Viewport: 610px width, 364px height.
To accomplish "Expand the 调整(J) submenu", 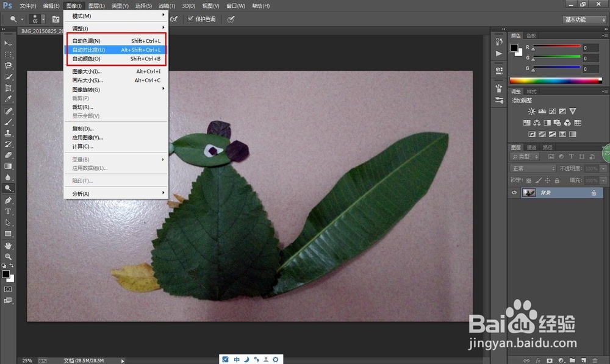I will 116,29.
